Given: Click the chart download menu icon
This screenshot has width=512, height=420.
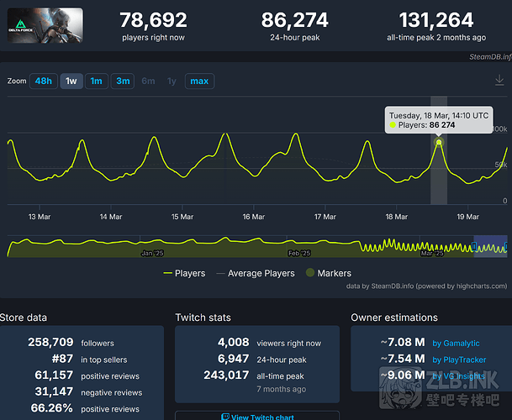Looking at the screenshot, I should tap(499, 81).
